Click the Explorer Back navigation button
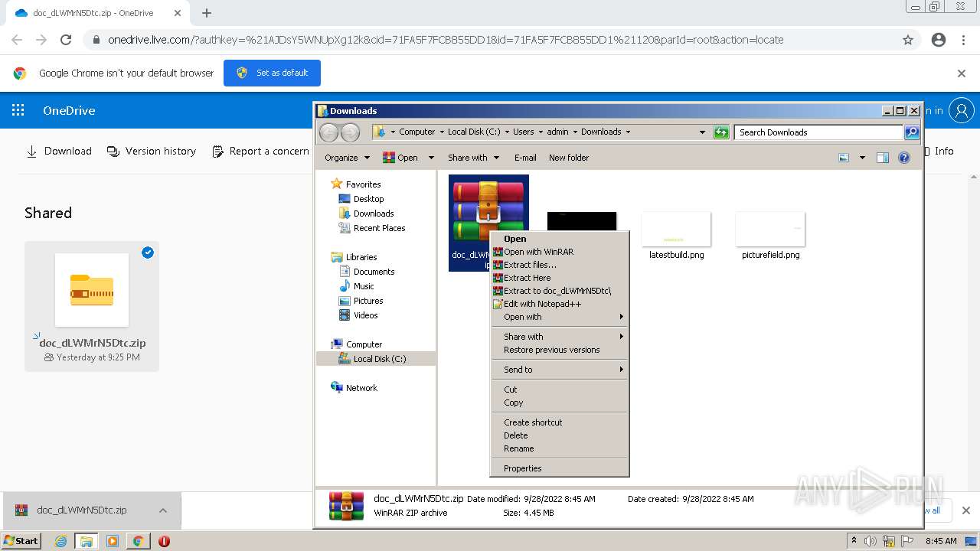Screen dimensions: 980x551 [328, 132]
